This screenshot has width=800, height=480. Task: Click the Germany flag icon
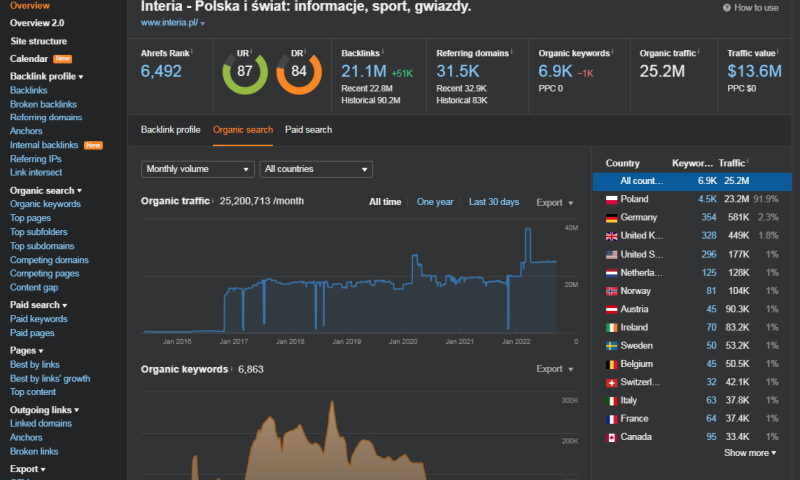pos(611,218)
